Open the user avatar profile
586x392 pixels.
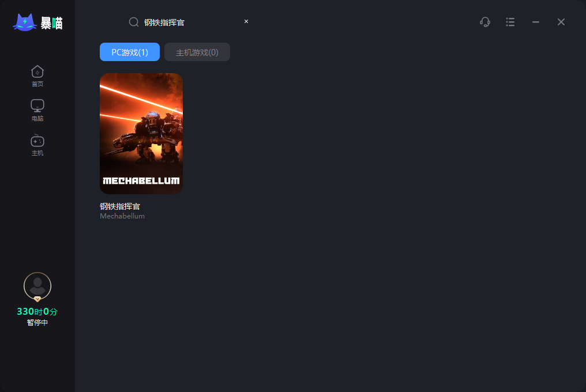[x=37, y=286]
